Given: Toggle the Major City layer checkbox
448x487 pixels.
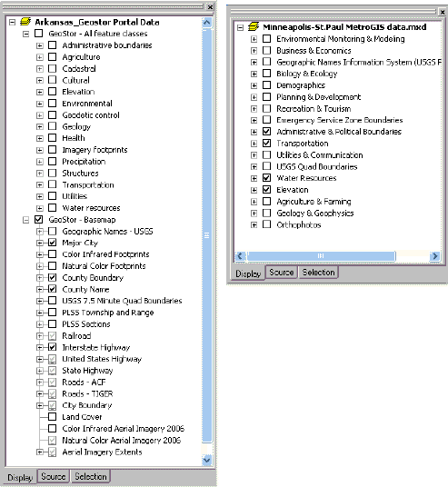Looking at the screenshot, I should (x=52, y=243).
